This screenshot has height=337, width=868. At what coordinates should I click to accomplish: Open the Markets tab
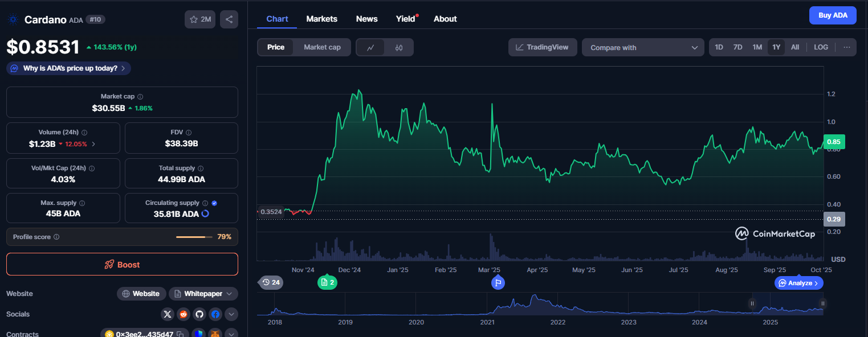[x=321, y=19]
